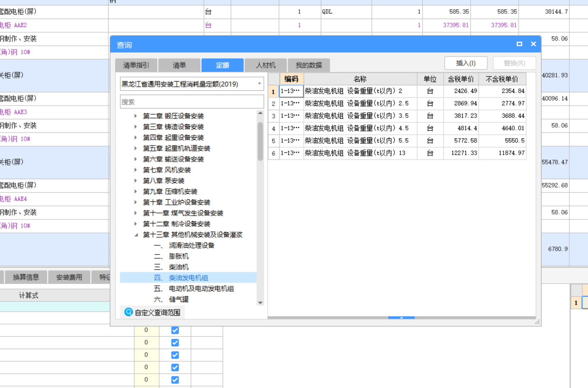
Task: Expand 第十章 工业炉设备安装 node
Action: coord(136,202)
